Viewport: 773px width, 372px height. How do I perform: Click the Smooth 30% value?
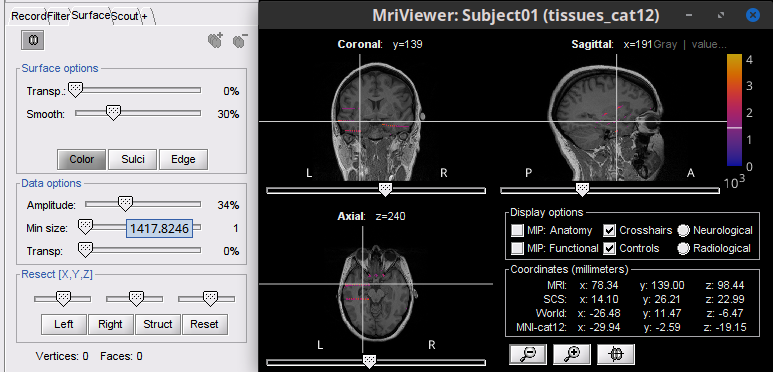(228, 114)
